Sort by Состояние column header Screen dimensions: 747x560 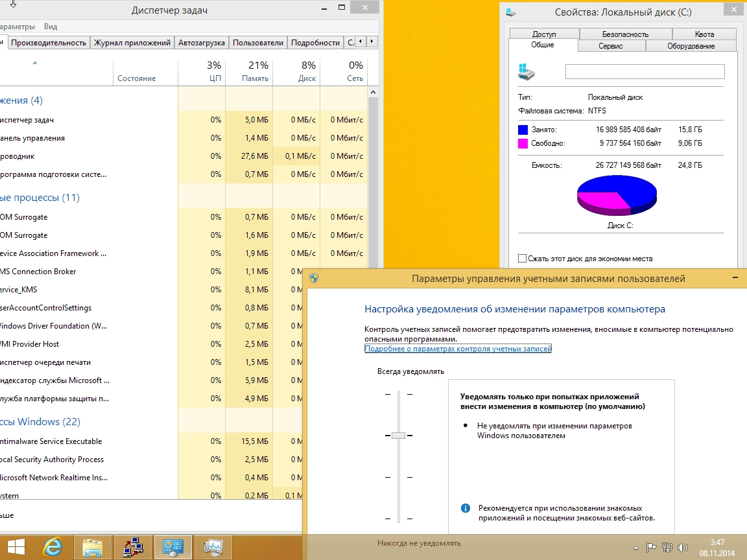click(145, 72)
